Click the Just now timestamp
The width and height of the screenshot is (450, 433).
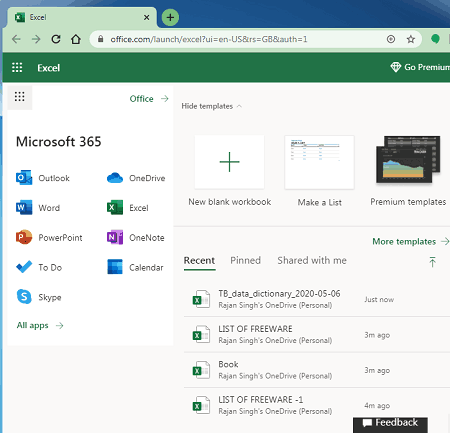click(x=379, y=299)
